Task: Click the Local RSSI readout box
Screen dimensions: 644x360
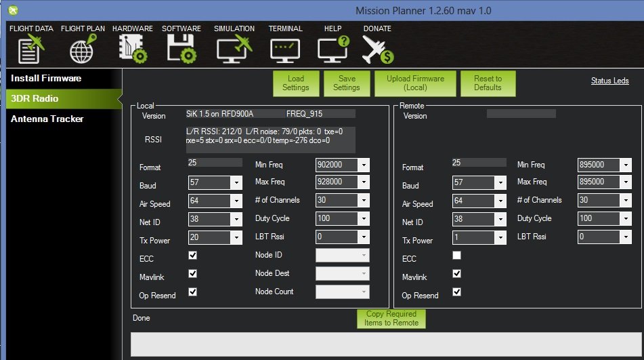Action: (x=270, y=140)
